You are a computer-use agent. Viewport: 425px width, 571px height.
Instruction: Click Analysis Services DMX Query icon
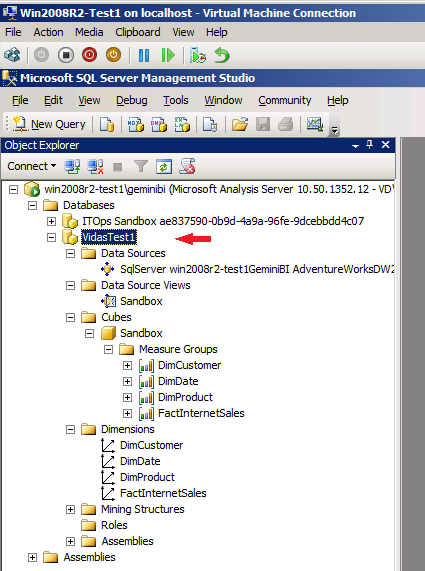tap(159, 124)
